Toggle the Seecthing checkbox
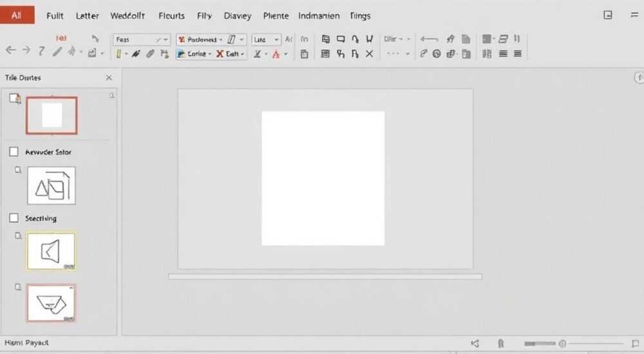The width and height of the screenshot is (644, 354). click(14, 218)
